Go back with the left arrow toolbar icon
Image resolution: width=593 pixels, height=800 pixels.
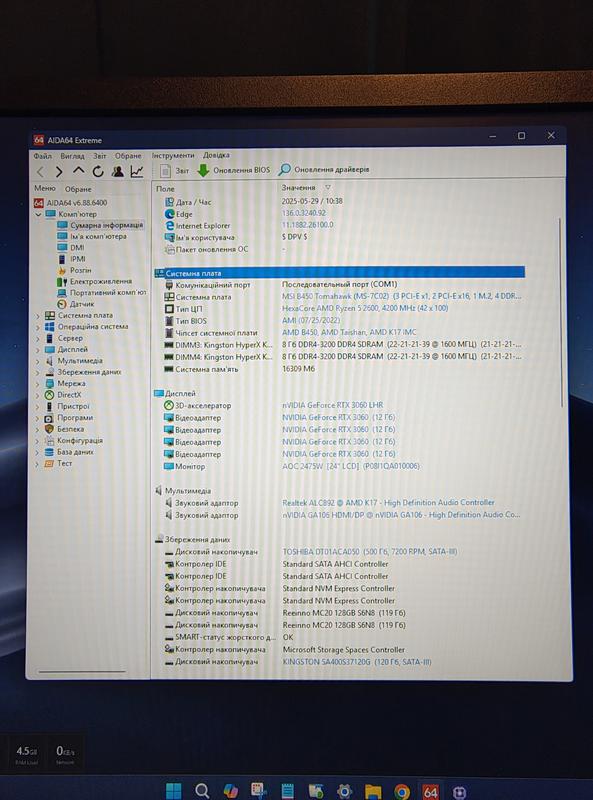coord(40,172)
